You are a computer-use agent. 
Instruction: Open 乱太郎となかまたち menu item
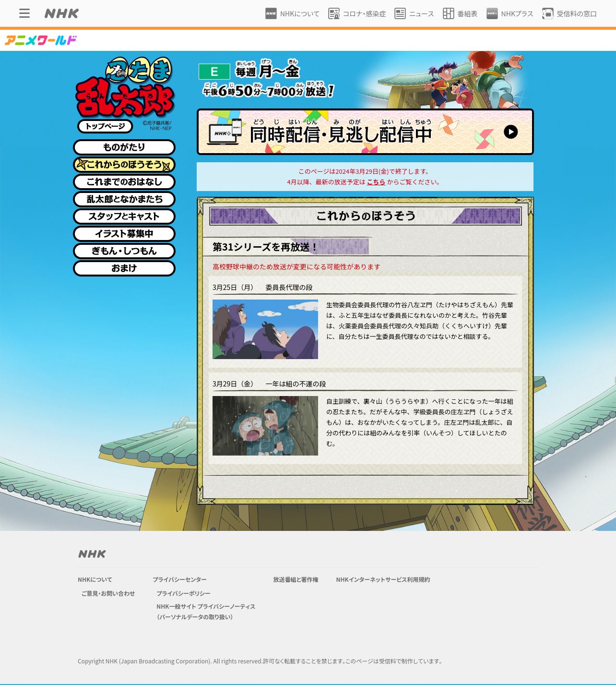click(x=124, y=199)
